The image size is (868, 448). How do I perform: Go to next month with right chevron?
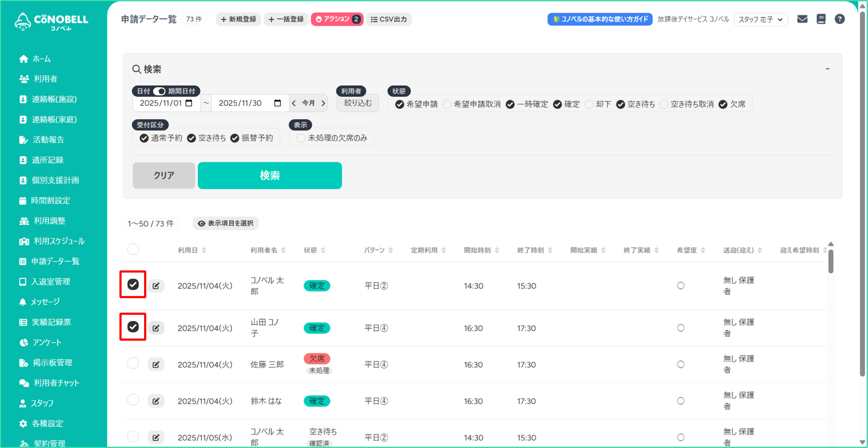pos(323,103)
